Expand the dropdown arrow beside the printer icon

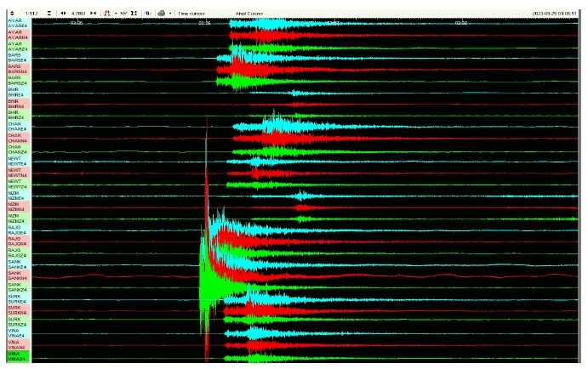[x=170, y=14]
